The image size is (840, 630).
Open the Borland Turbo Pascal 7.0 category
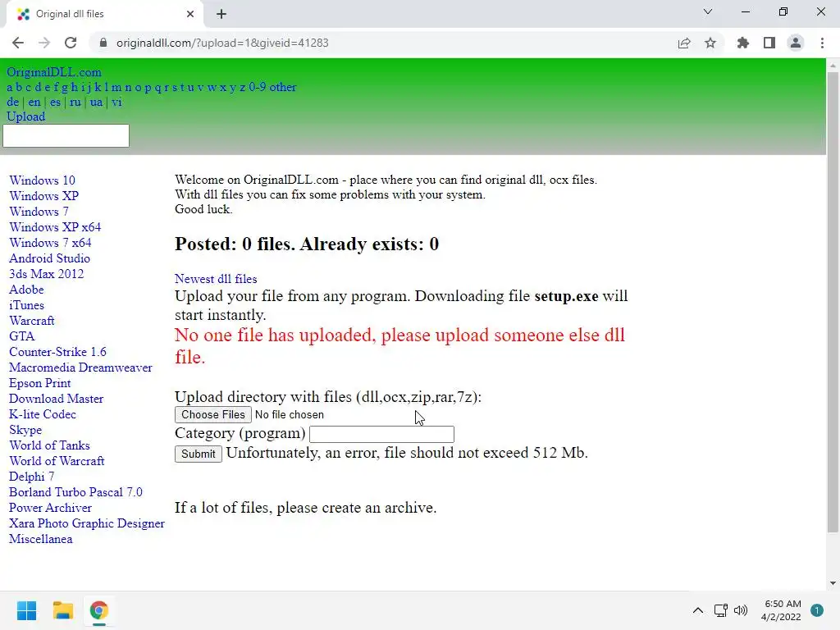coord(75,492)
